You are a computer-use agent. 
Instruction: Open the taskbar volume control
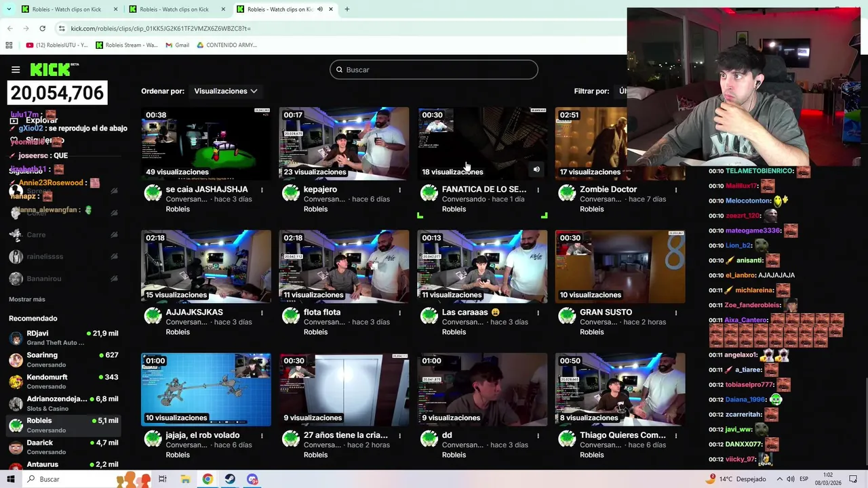[x=791, y=479]
